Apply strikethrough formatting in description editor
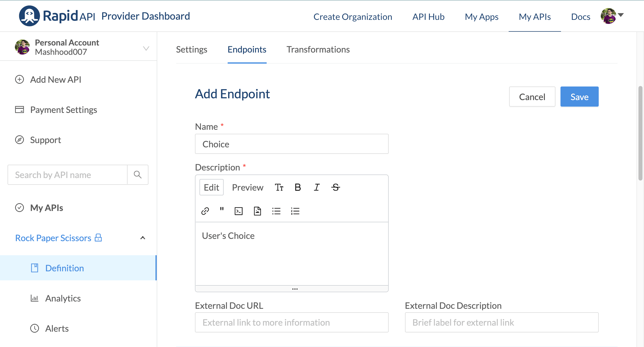Viewport: 644px width, 347px height. [335, 187]
